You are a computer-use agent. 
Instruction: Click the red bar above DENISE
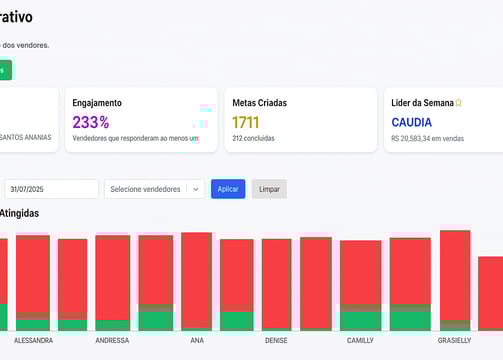[x=277, y=284]
